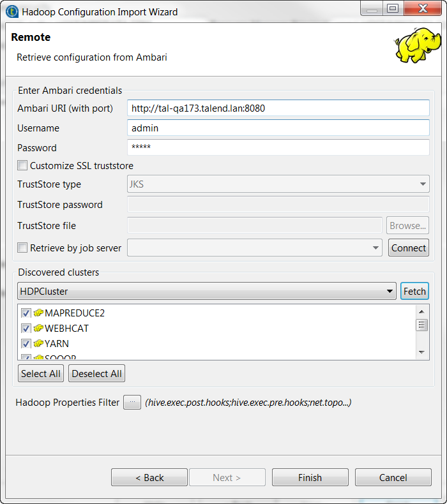Viewport: 447px width, 504px height.
Task: Enable Customize SSL truststore checkbox
Action: (22, 165)
